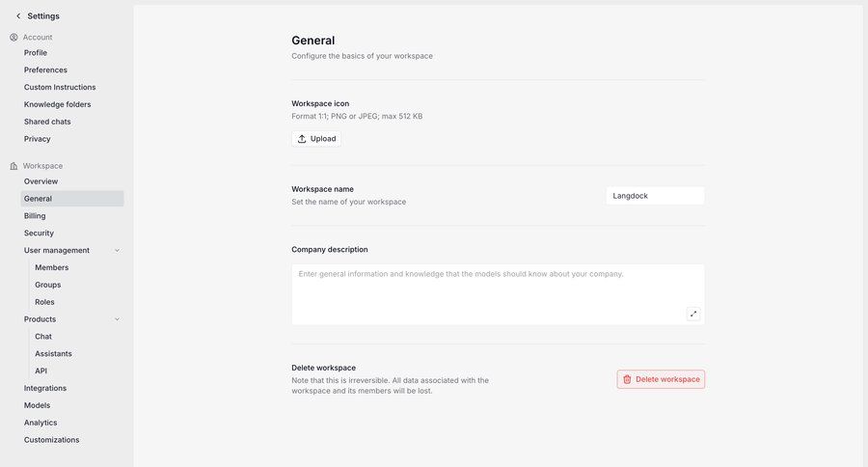Click the back arrow next to Settings
This screenshot has height=467, width=868.
click(18, 16)
